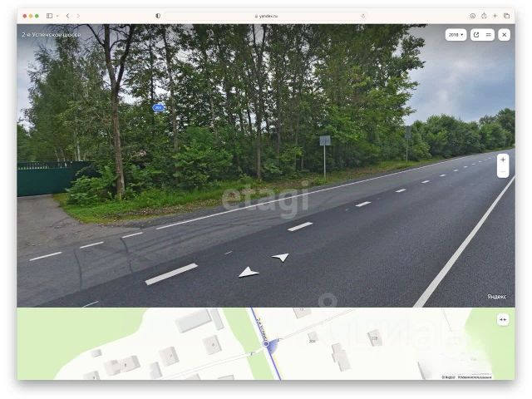Show tab overview
The height and width of the screenshot is (399, 532).
(x=506, y=16)
